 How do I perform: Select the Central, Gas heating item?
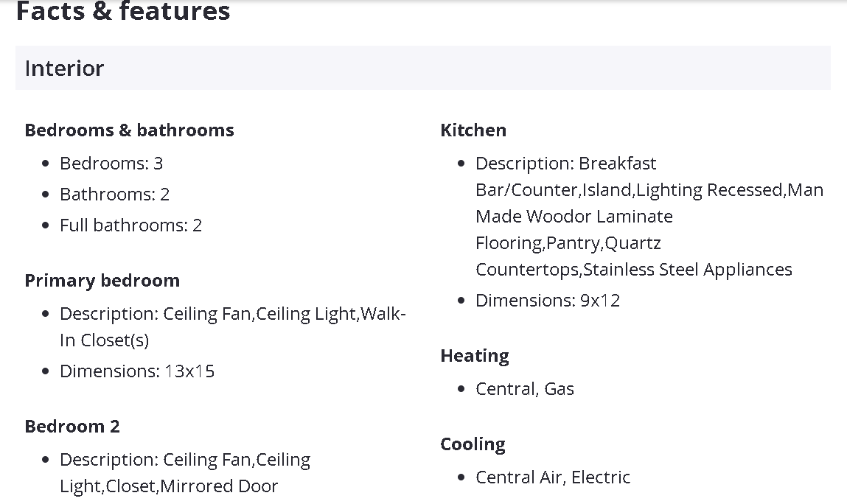(525, 389)
